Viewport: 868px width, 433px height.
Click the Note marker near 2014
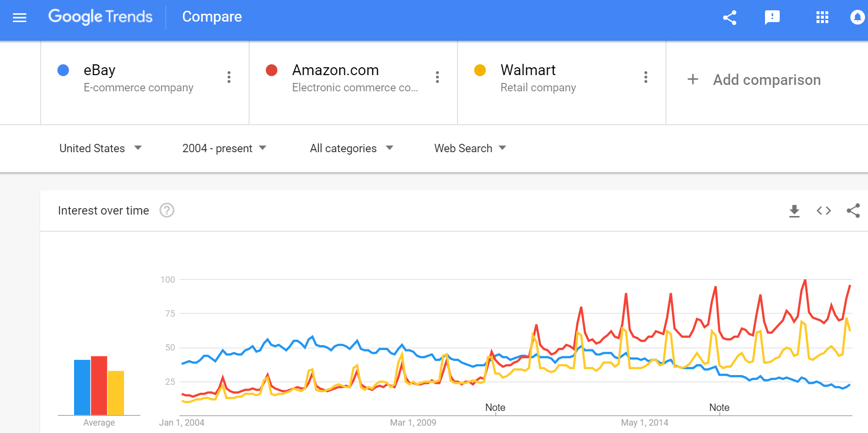(x=719, y=407)
